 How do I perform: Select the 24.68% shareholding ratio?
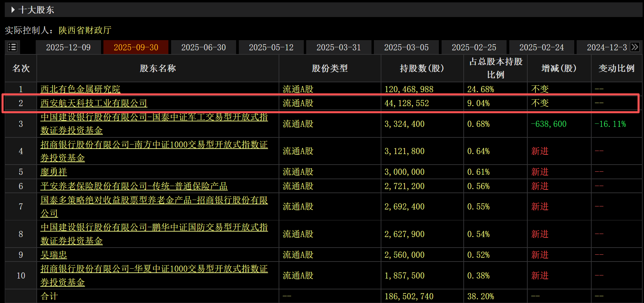pos(481,89)
